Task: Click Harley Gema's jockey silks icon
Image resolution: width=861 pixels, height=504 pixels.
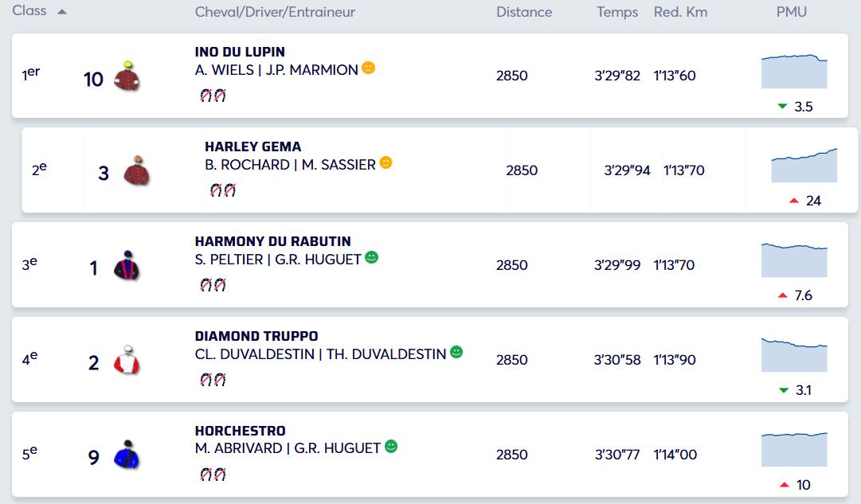Action: point(136,171)
